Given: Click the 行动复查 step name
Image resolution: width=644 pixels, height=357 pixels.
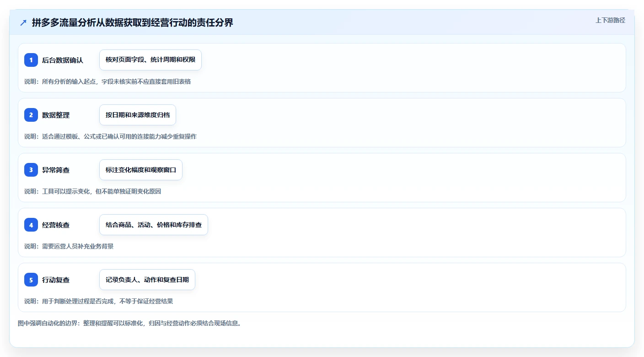Looking at the screenshot, I should point(56,280).
